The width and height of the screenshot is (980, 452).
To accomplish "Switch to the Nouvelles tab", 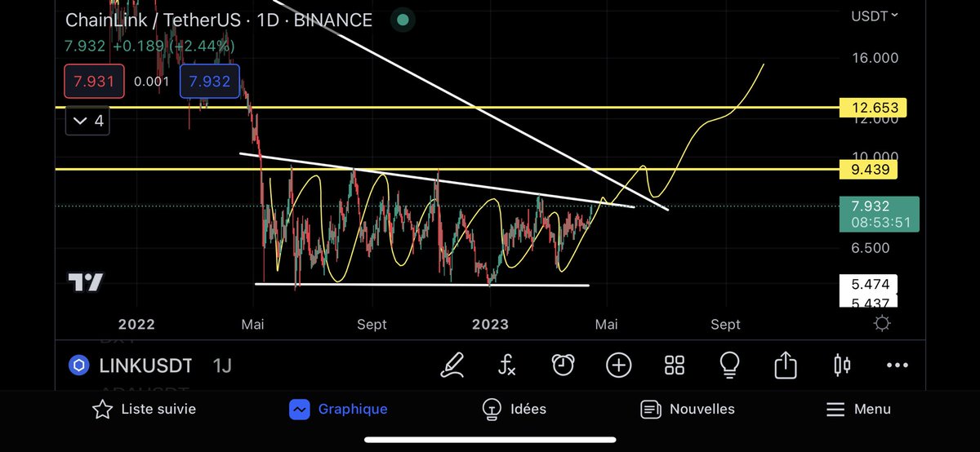I will pyautogui.click(x=687, y=409).
